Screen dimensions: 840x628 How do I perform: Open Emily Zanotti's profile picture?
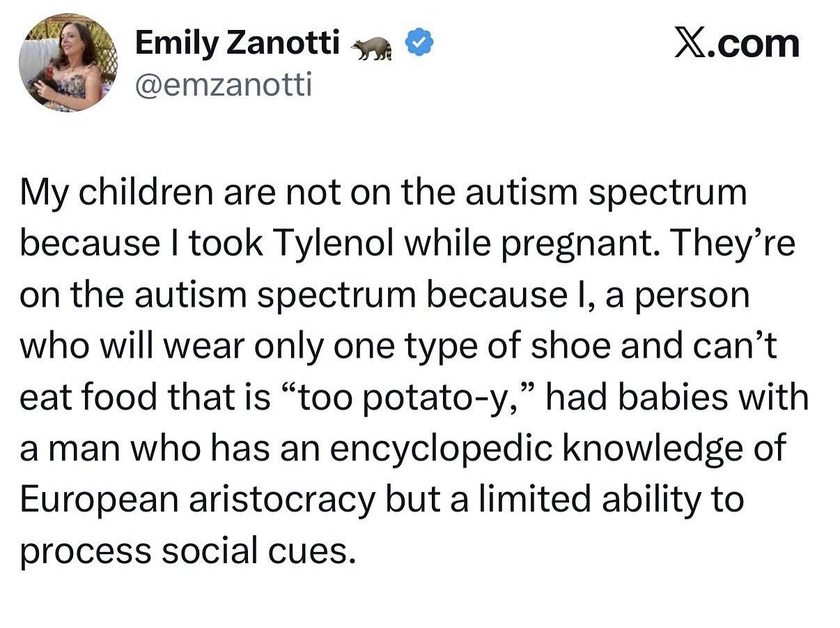(x=68, y=63)
